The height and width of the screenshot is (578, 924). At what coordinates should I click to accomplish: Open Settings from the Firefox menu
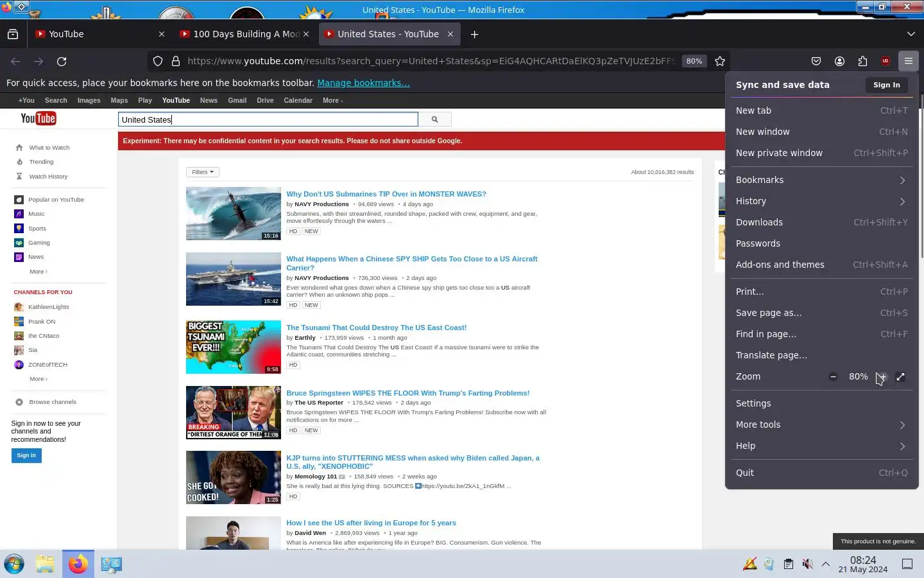click(x=821, y=403)
